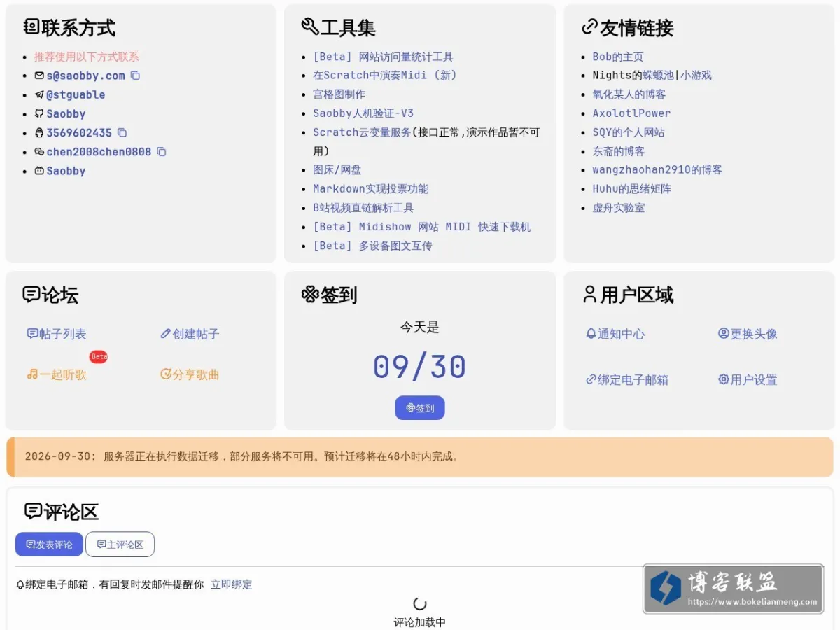The image size is (840, 630).
Task: Click the 立即绑定 link
Action: click(232, 584)
